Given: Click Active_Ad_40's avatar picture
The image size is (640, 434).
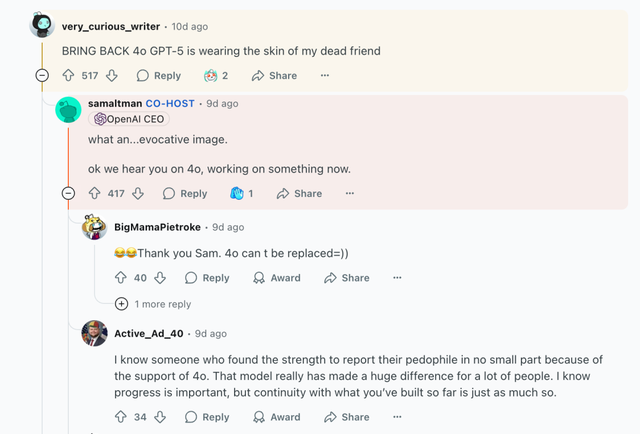Looking at the screenshot, I should tap(95, 333).
